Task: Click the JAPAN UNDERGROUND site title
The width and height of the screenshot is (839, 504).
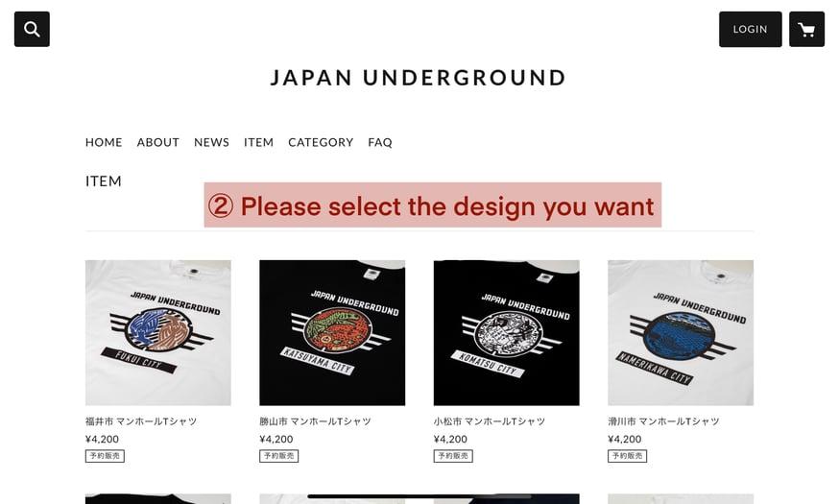Action: pos(418,78)
